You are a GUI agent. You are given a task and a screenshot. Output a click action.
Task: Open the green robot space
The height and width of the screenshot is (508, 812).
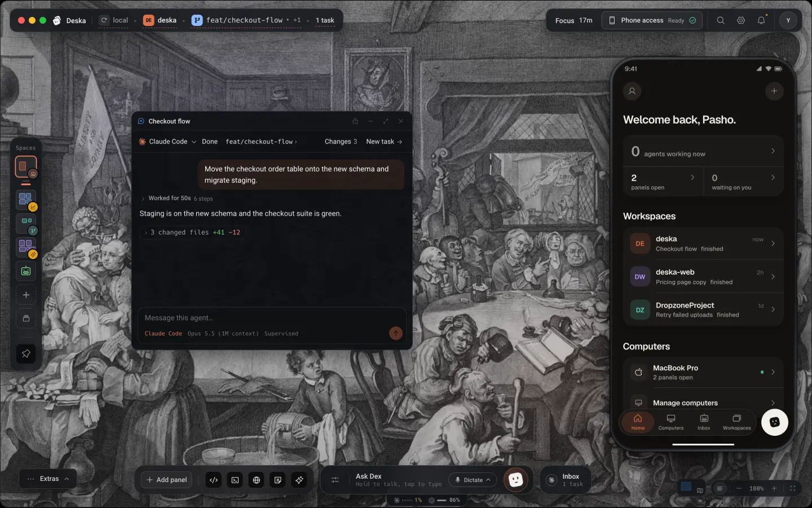tap(26, 271)
